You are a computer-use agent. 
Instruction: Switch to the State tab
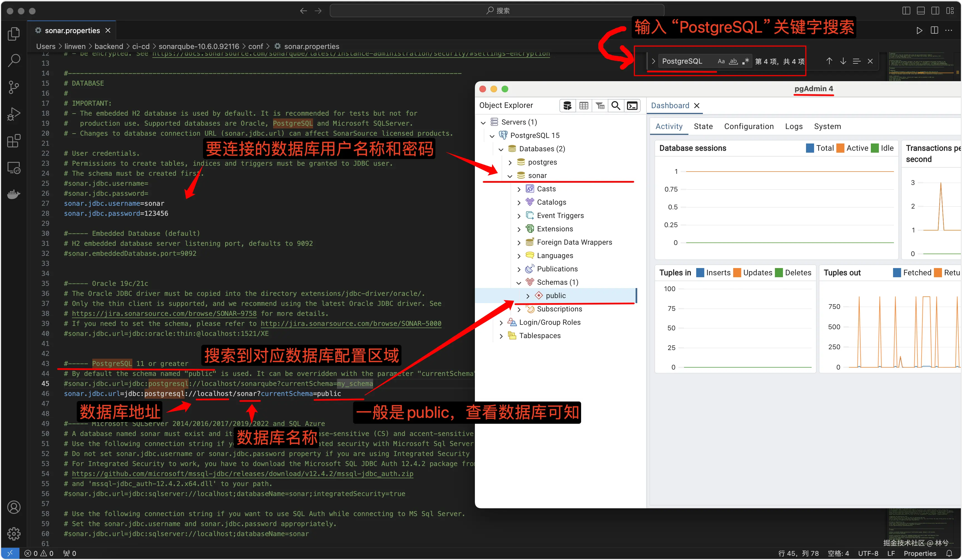click(x=703, y=126)
